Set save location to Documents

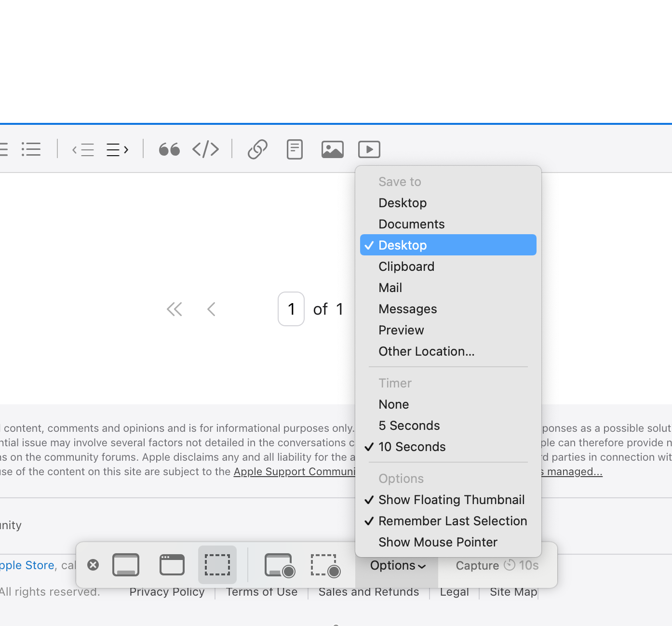(x=448, y=224)
